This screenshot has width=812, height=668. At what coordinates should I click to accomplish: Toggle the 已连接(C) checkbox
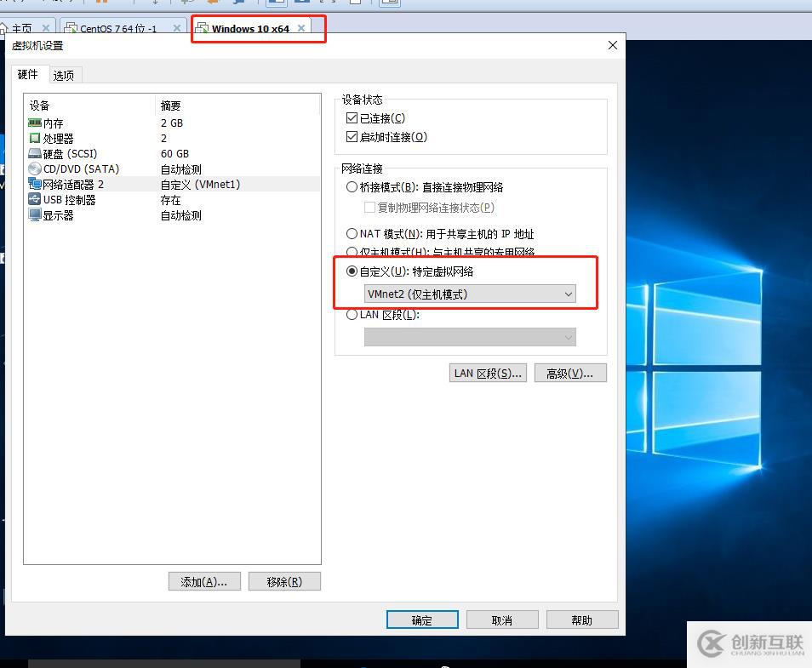(x=352, y=118)
